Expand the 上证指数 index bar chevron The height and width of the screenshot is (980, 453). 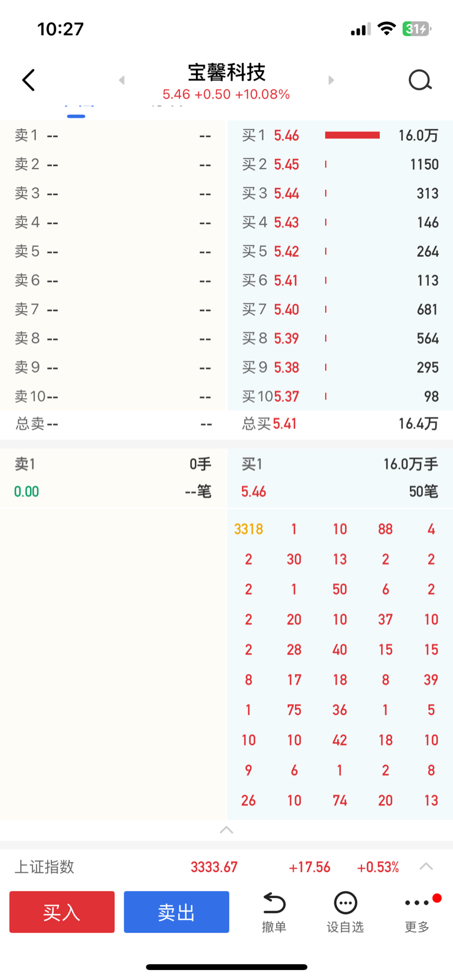point(426,866)
